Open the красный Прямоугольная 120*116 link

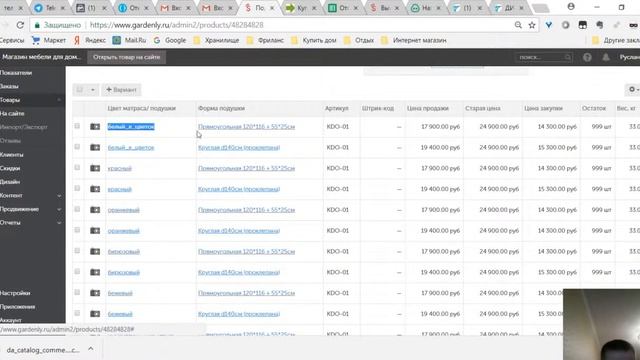pyautogui.click(x=247, y=168)
